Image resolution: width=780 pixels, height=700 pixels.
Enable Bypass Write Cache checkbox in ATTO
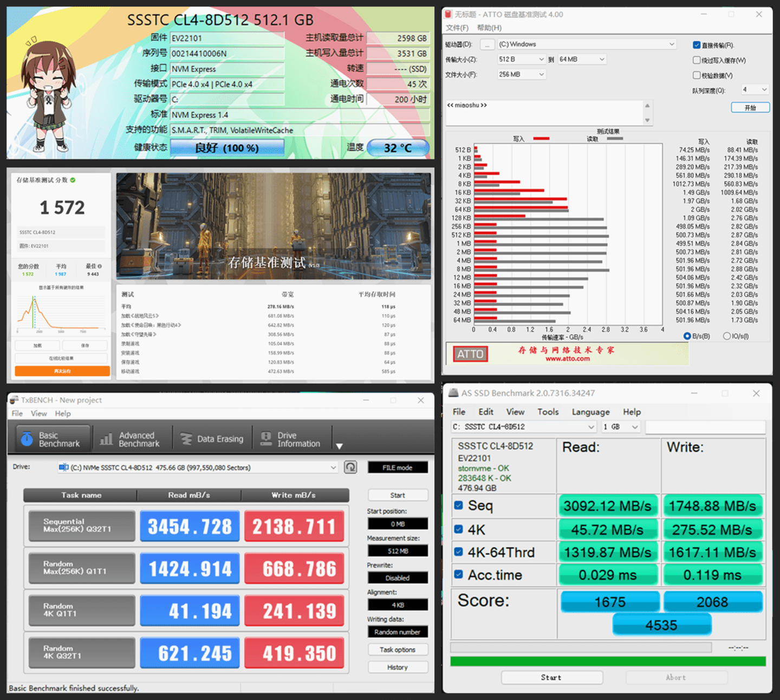pos(697,60)
